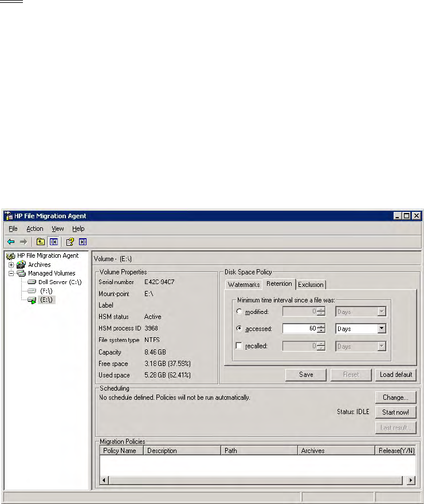This screenshot has width=424, height=504.
Task: Click the serial number value E42C-94C7
Action: coord(159,282)
